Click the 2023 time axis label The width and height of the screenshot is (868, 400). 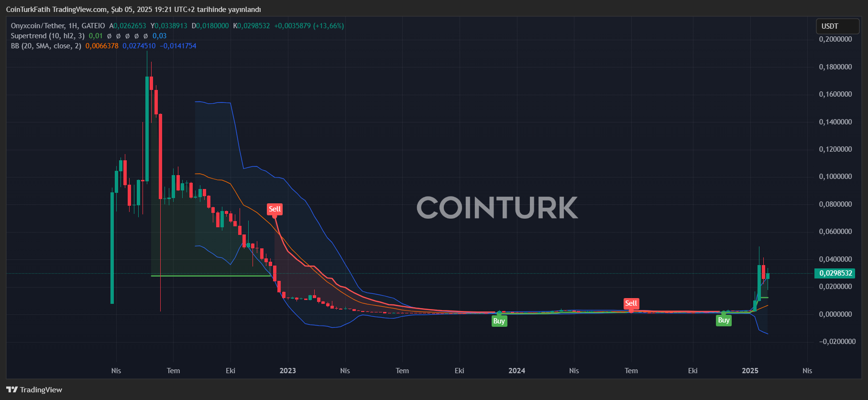(287, 371)
